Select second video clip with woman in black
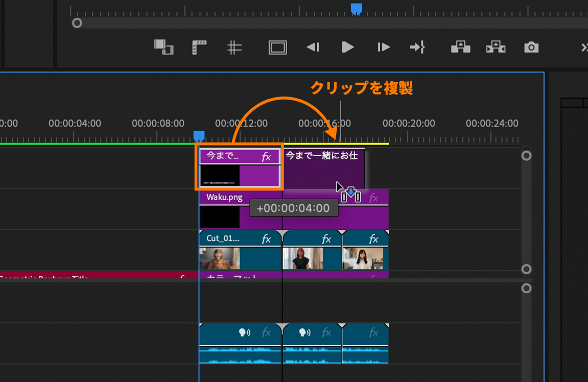 (312, 250)
